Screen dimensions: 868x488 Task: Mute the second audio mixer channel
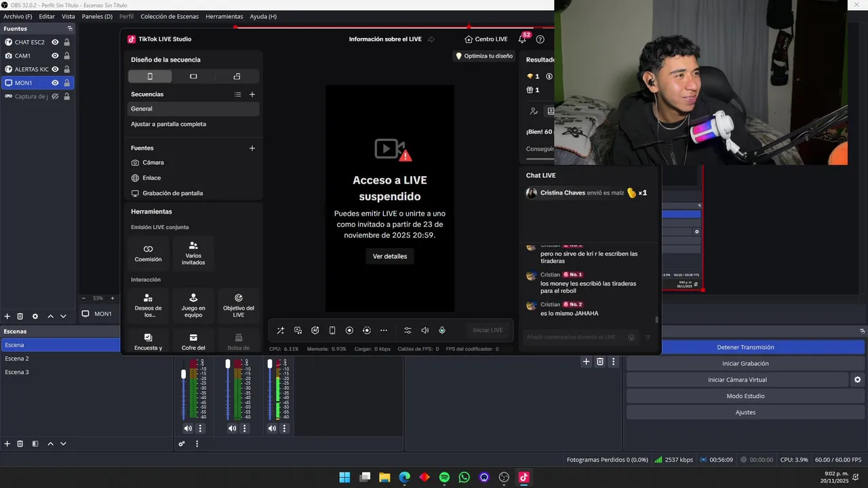233,428
